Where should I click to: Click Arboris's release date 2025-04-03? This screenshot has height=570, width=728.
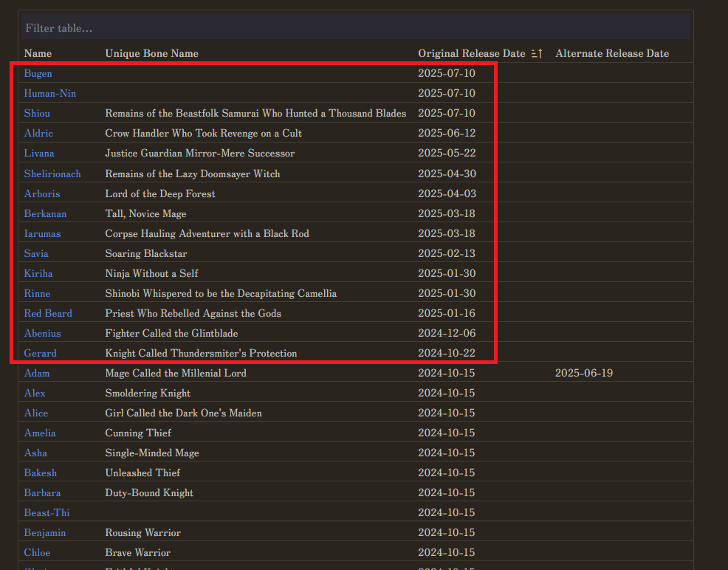pyautogui.click(x=447, y=193)
